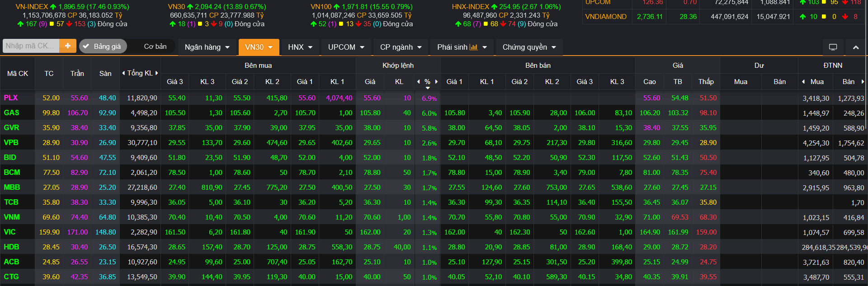Click right arrow beside Tổng KL header

[x=157, y=73]
